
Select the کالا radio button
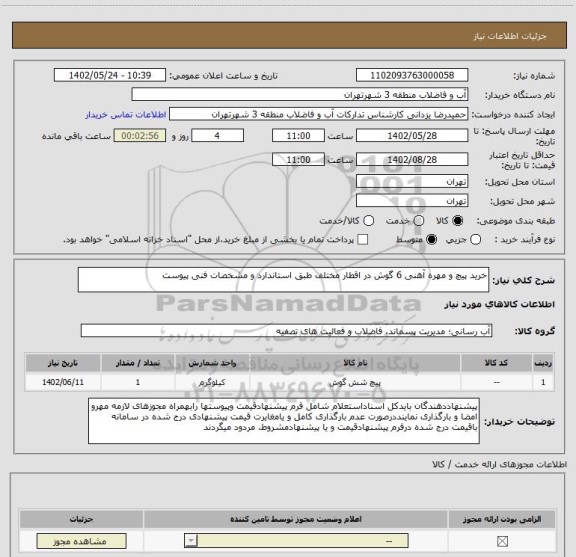tap(458, 221)
